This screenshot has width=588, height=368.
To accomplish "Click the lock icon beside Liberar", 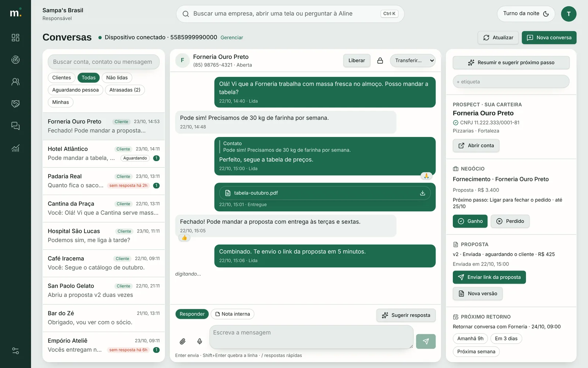I will point(380,61).
